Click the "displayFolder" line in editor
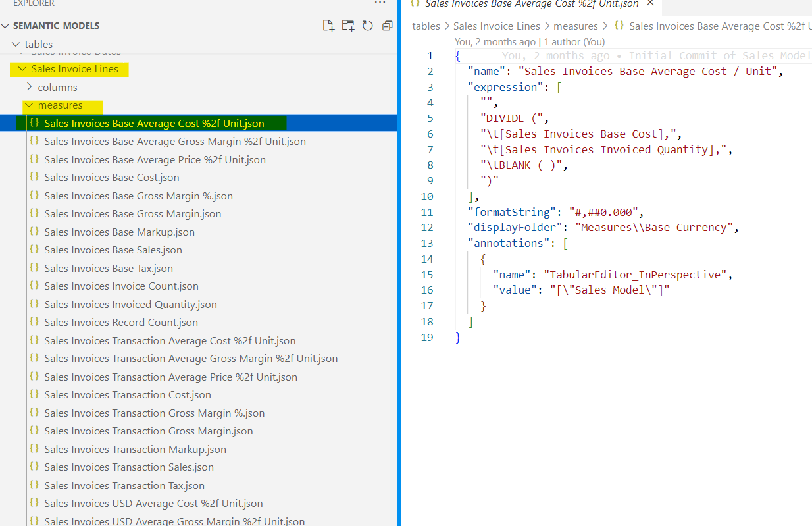The height and width of the screenshot is (526, 812). tap(603, 228)
